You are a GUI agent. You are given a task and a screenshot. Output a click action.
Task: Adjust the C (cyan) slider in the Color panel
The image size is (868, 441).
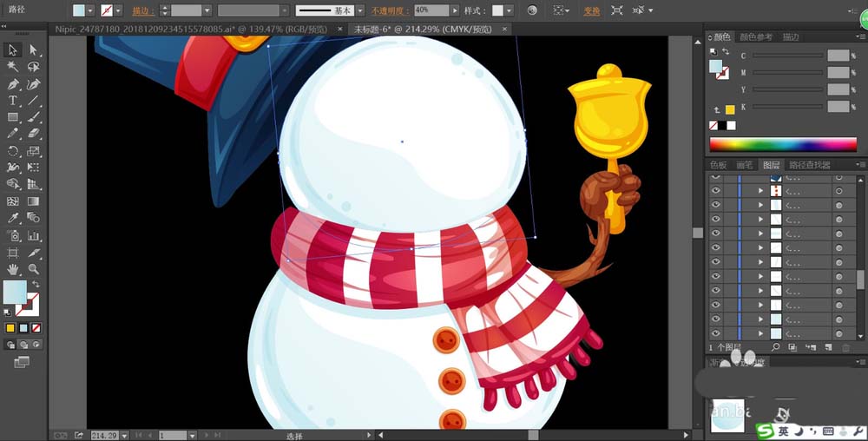click(x=787, y=56)
